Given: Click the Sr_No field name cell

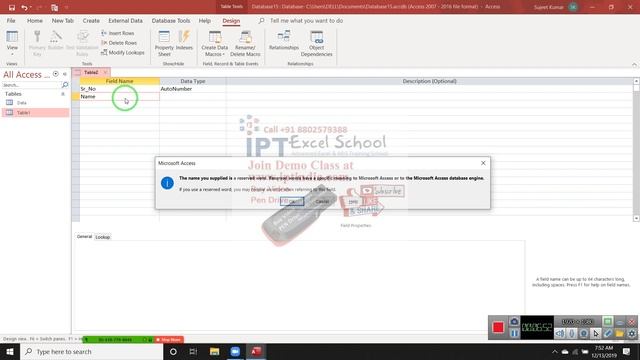Looking at the screenshot, I should 120,89.
